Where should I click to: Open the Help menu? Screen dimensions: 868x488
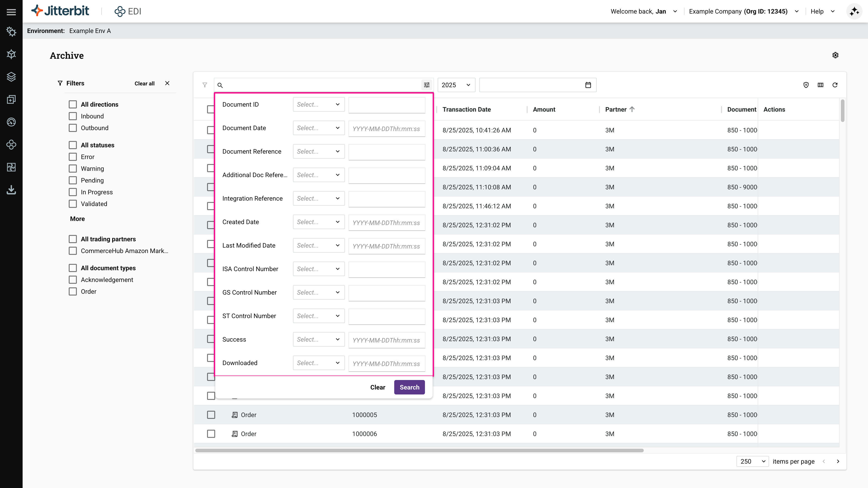tap(823, 11)
